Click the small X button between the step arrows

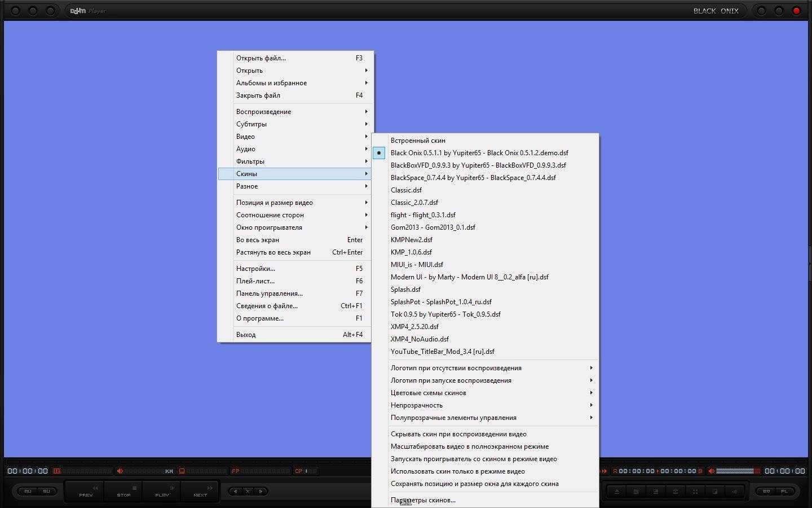pos(248,491)
